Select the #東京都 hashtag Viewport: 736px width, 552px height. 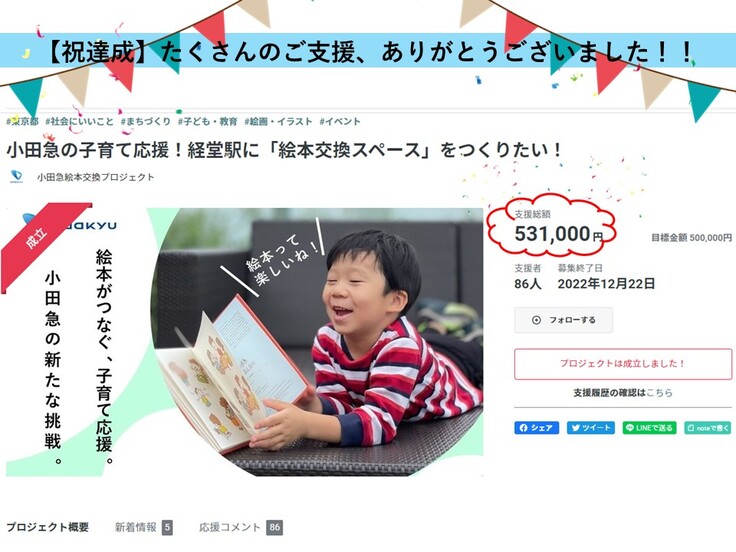(x=23, y=122)
